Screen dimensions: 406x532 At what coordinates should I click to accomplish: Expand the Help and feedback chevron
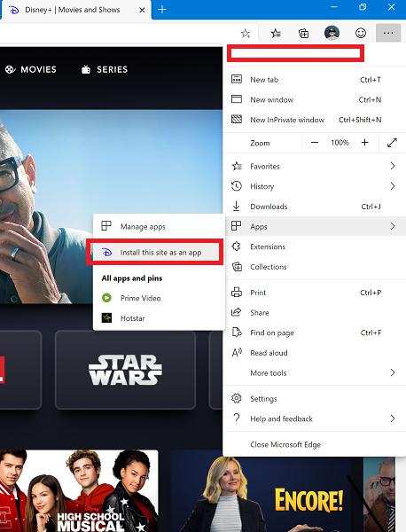(x=393, y=419)
